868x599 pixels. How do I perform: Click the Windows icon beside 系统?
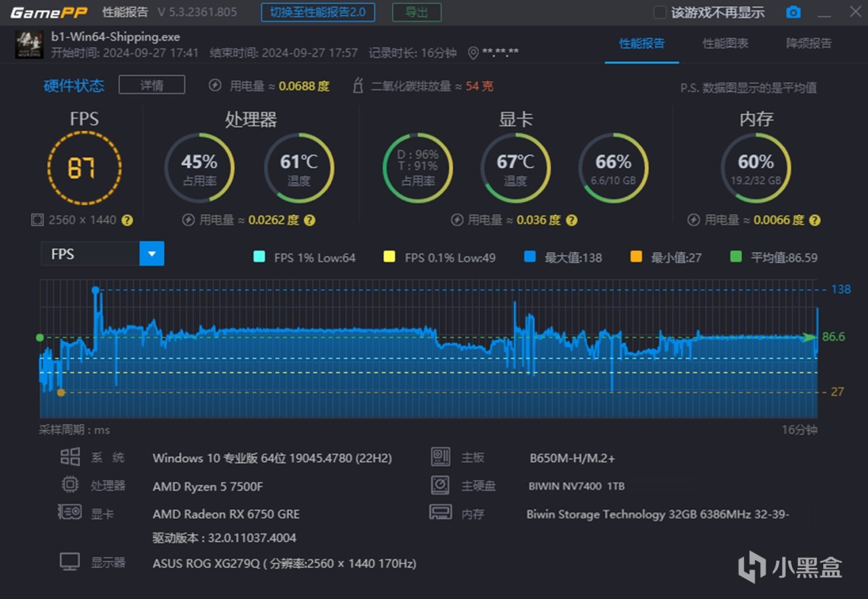pos(70,457)
